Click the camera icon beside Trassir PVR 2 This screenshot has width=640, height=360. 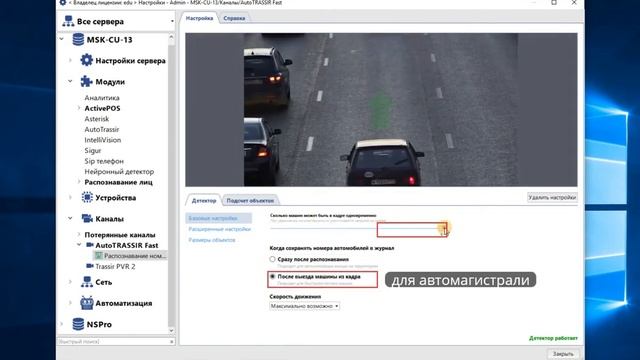tap(90, 266)
